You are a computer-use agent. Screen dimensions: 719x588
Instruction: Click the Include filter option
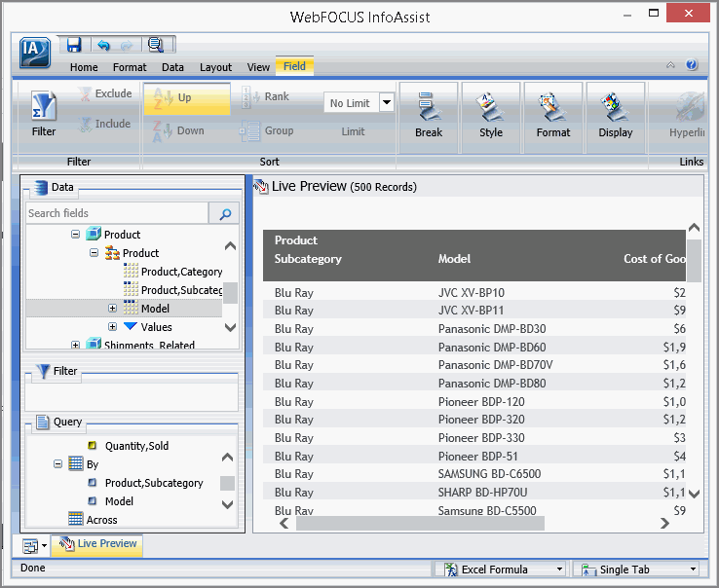104,124
